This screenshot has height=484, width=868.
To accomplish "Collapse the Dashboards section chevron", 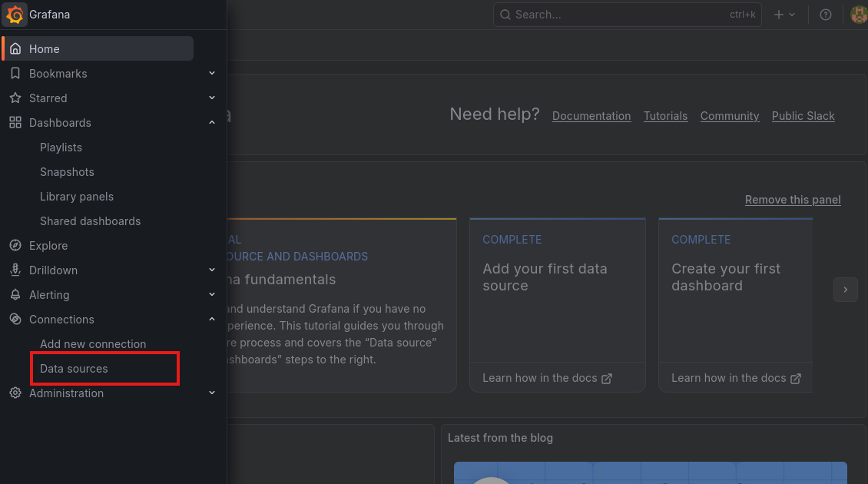I will pyautogui.click(x=212, y=122).
